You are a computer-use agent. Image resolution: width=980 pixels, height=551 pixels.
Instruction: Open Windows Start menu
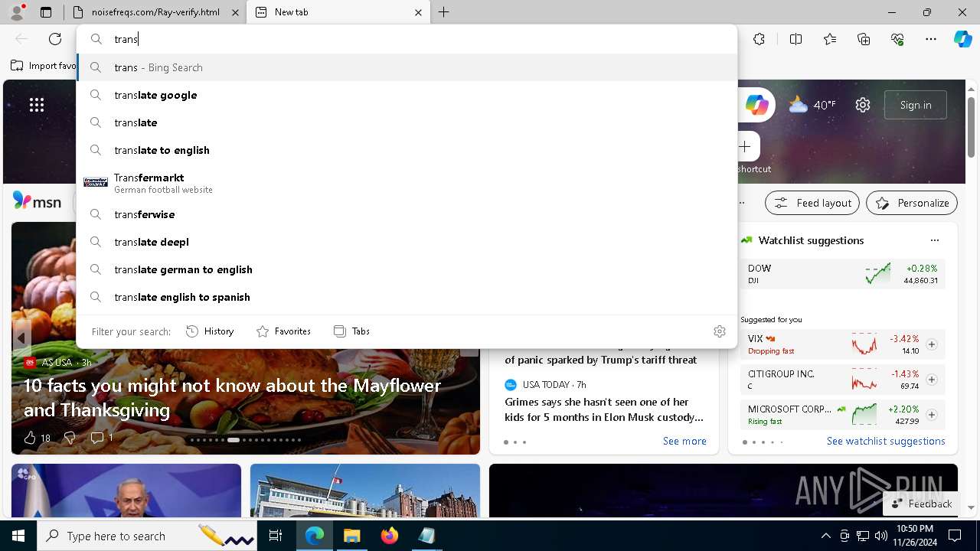click(x=18, y=536)
